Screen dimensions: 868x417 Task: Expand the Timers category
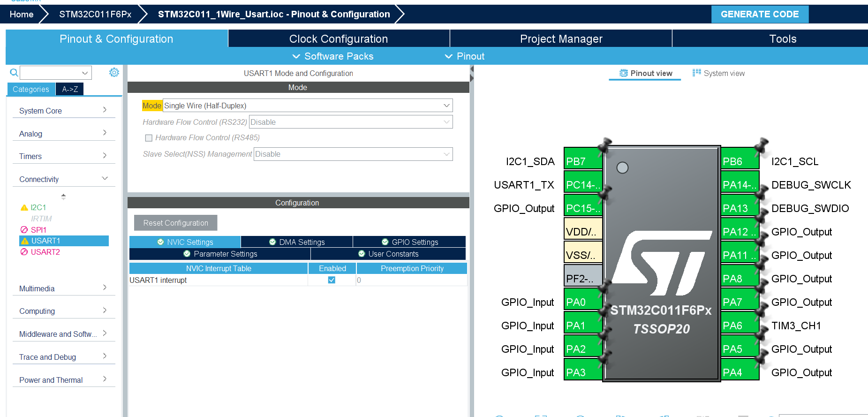tap(63, 156)
